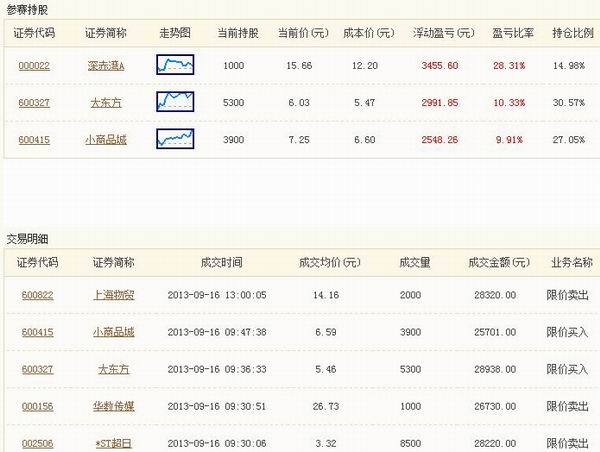This screenshot has height=452, width=600.
Task: Click trade time 2013-09-16 09:30:06
Action: (x=217, y=444)
